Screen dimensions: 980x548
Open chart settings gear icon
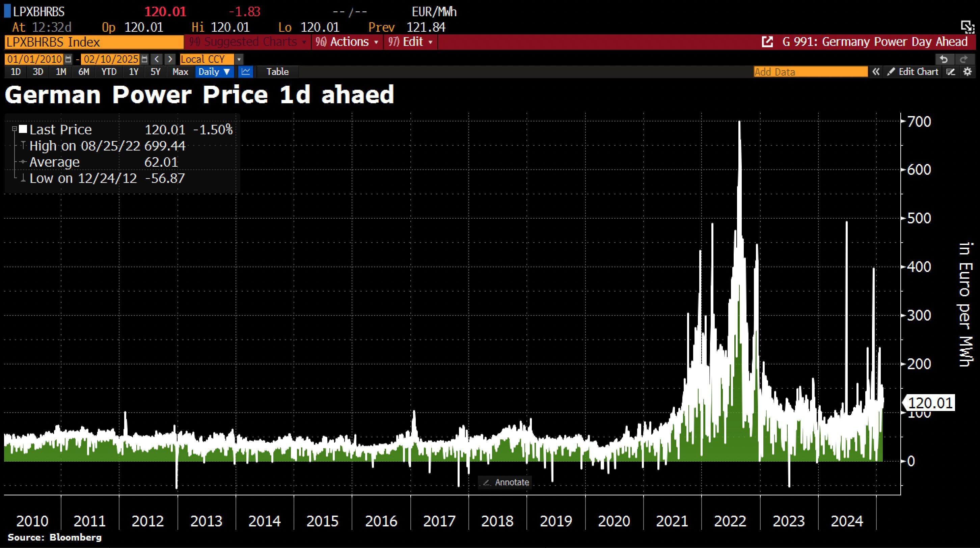tap(968, 72)
